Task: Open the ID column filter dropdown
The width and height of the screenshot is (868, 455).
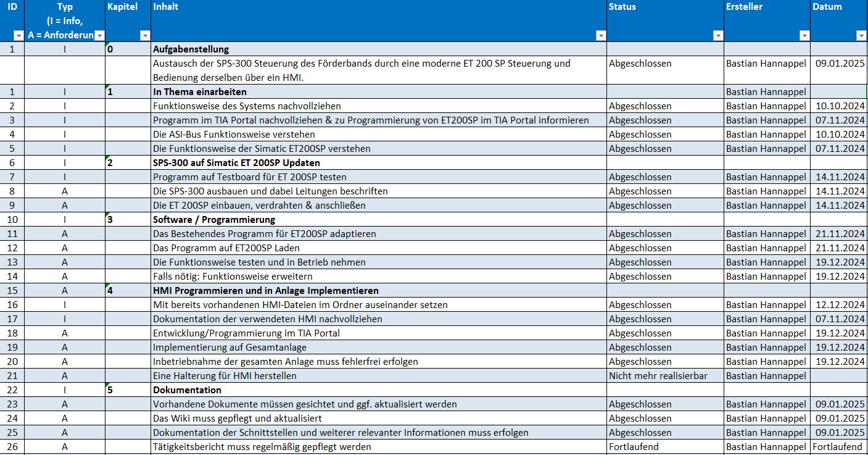Action: click(18, 36)
